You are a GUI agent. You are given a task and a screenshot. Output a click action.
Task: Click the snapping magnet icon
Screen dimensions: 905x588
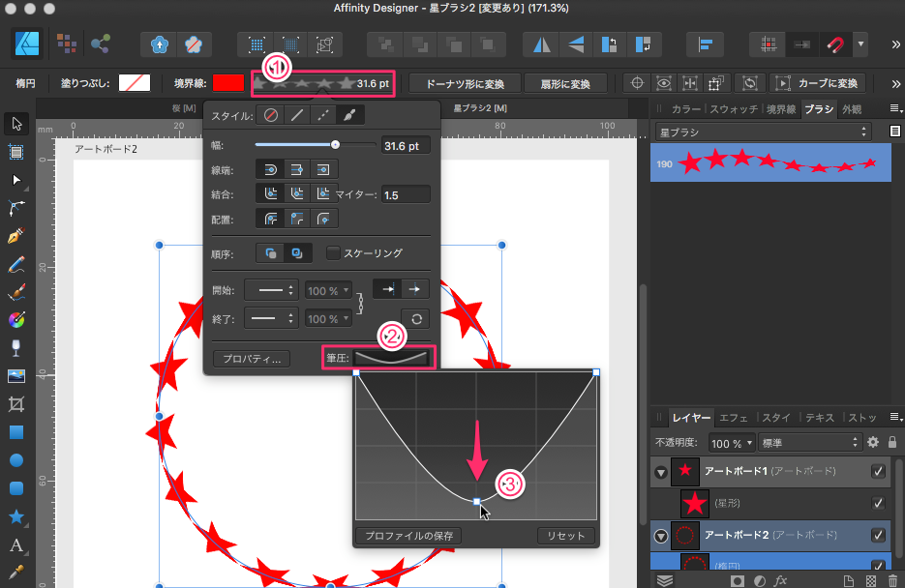(833, 44)
